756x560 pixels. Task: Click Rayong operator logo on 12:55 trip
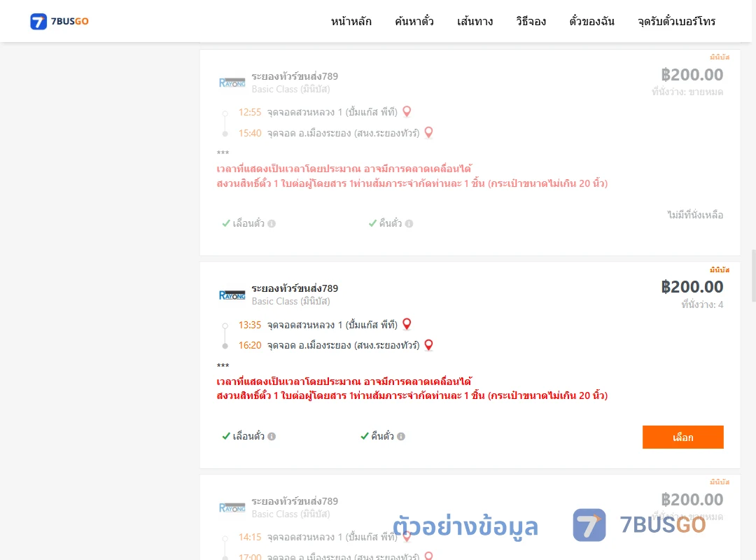pyautogui.click(x=232, y=83)
